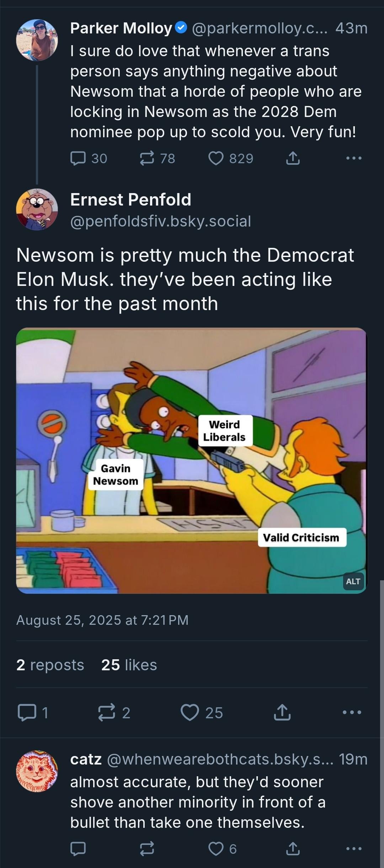Open Parker Molloy's profile picture
This screenshot has width=384, height=868.
pos(37,40)
